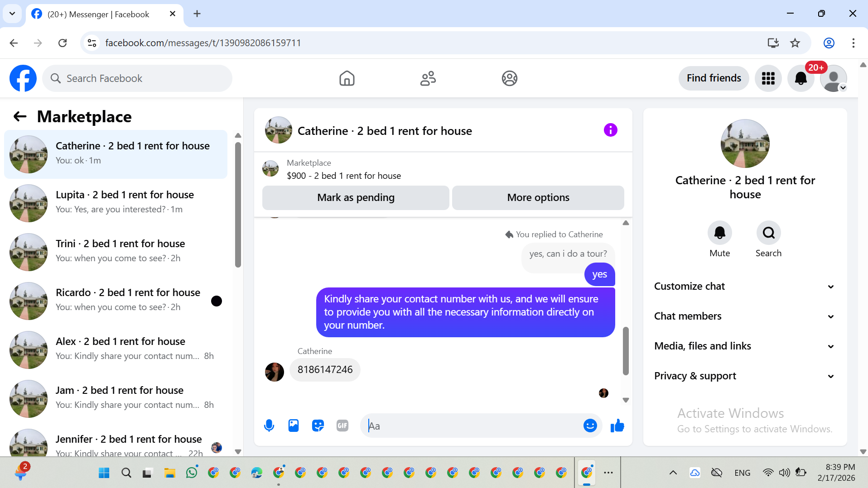This screenshot has height=488, width=868.
Task: Send a thumbs-up like
Action: pyautogui.click(x=617, y=426)
